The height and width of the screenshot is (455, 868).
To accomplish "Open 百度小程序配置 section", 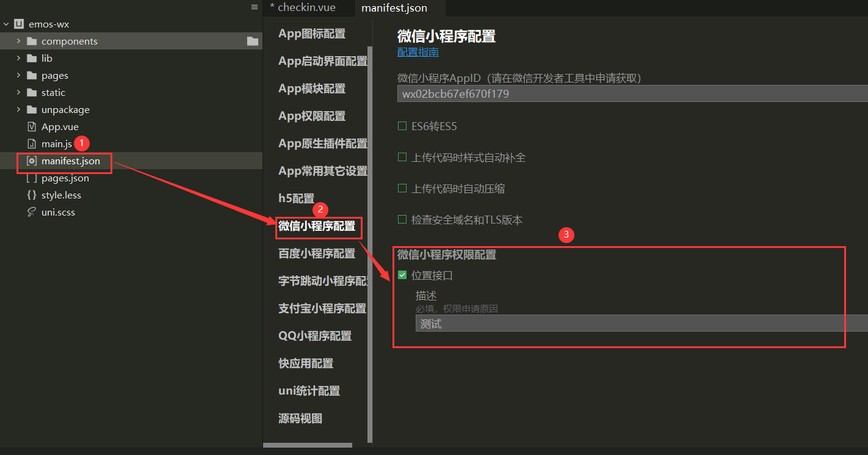I will [317, 253].
